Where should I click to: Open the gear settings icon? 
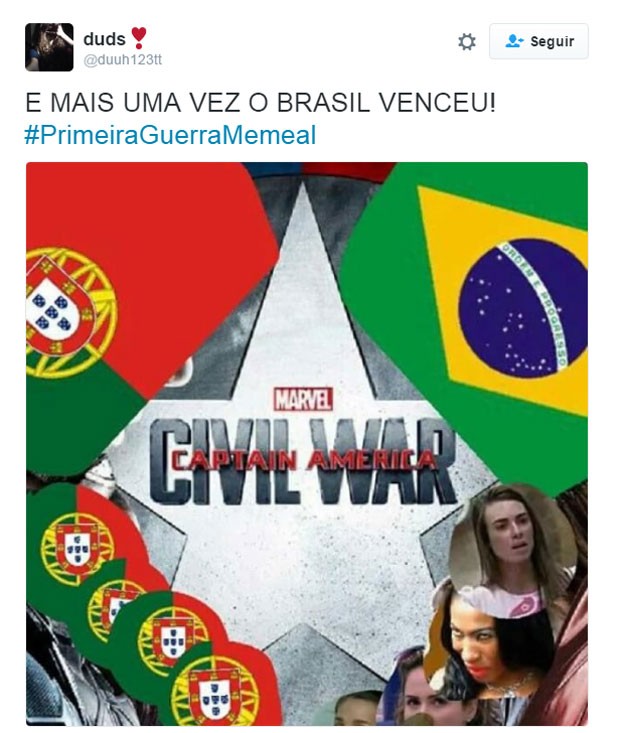(x=467, y=42)
